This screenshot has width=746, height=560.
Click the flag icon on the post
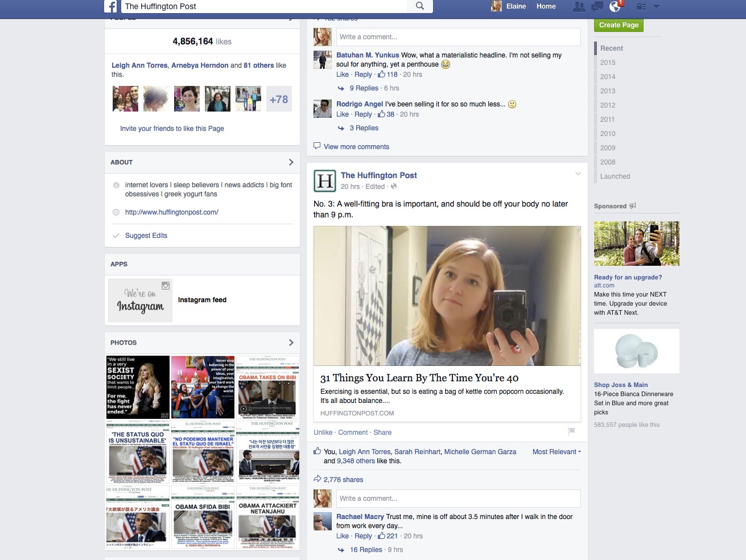572,431
